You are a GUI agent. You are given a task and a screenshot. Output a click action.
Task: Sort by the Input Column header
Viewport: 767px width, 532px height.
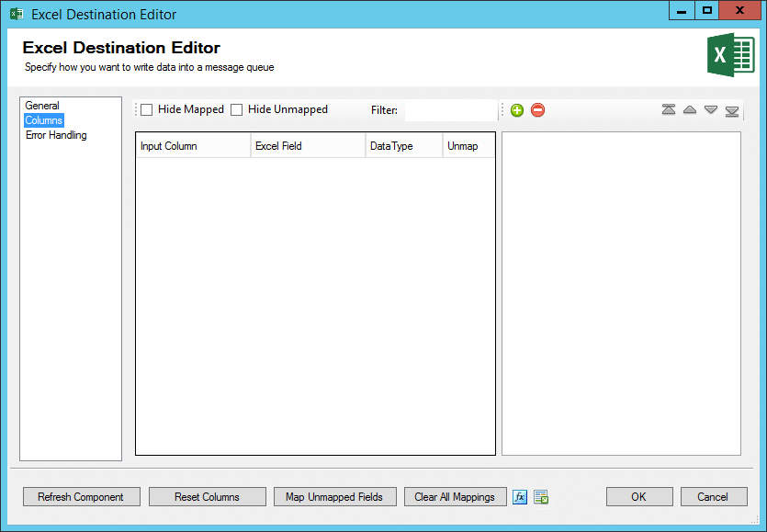[x=193, y=146]
